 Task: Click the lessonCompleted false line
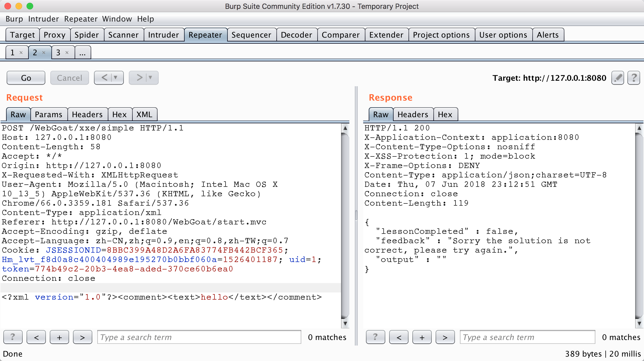447,231
